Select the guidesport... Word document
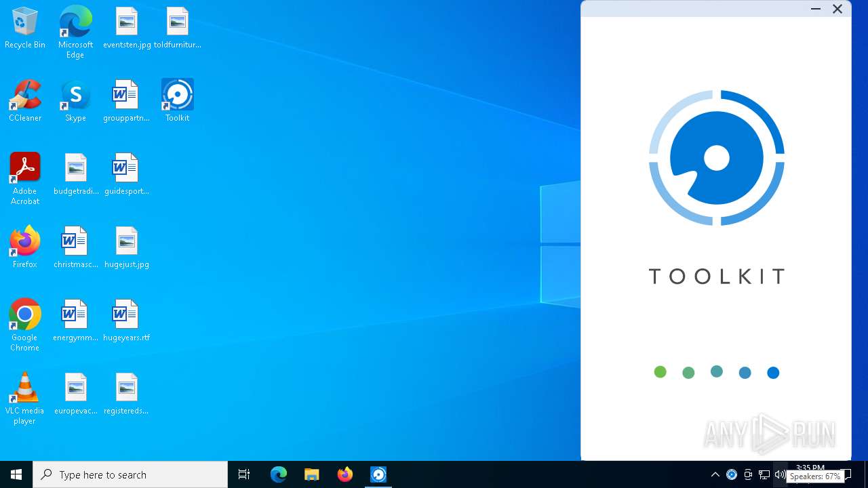 pos(127,174)
